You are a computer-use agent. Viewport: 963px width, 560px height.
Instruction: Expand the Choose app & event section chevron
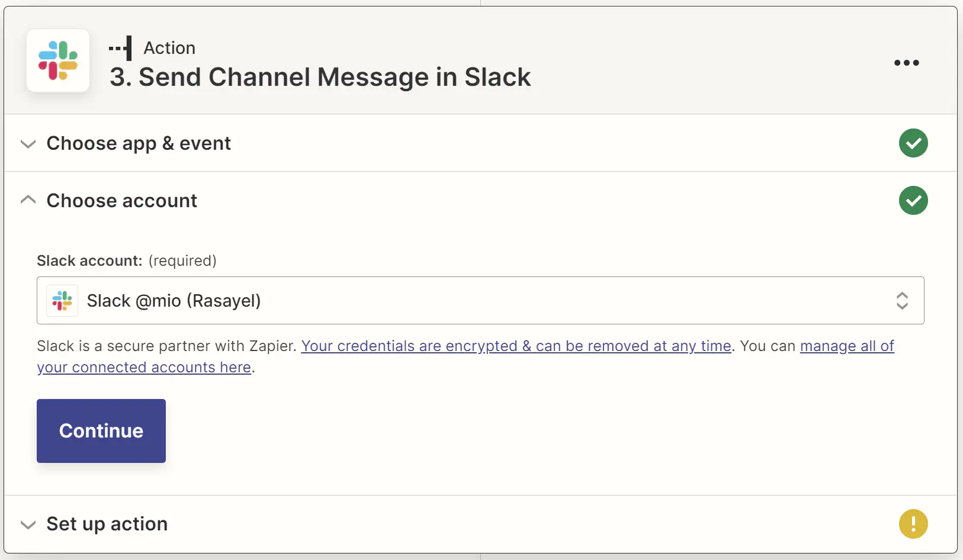pyautogui.click(x=28, y=144)
